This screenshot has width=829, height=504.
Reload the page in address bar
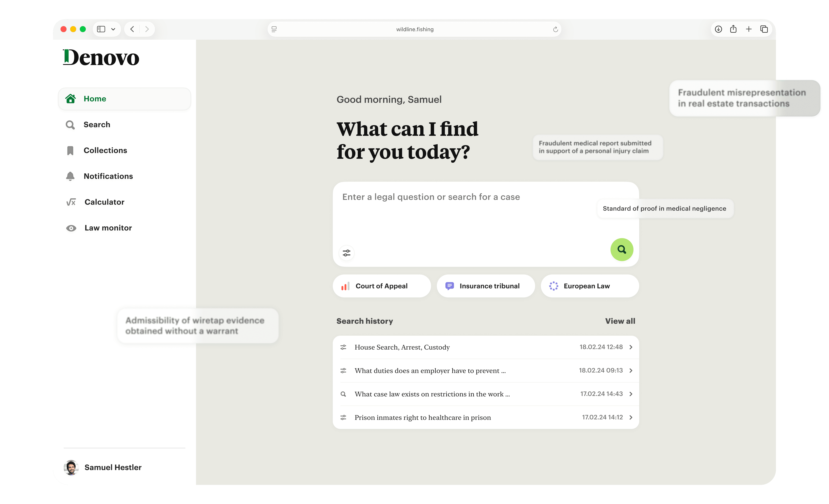tap(556, 29)
